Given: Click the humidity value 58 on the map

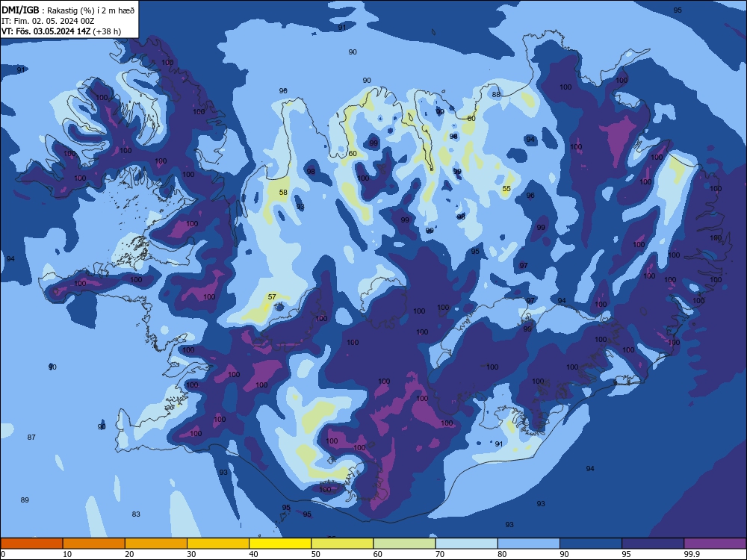Looking at the screenshot, I should point(283,193).
